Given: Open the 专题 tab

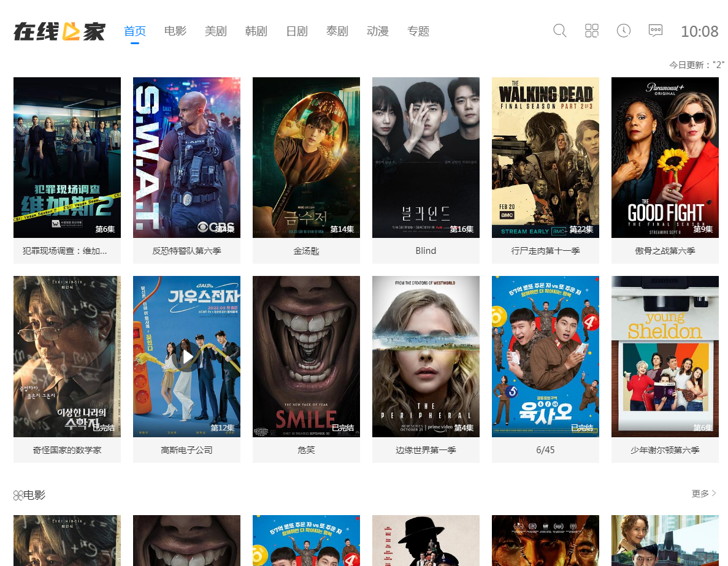Looking at the screenshot, I should click(x=418, y=31).
